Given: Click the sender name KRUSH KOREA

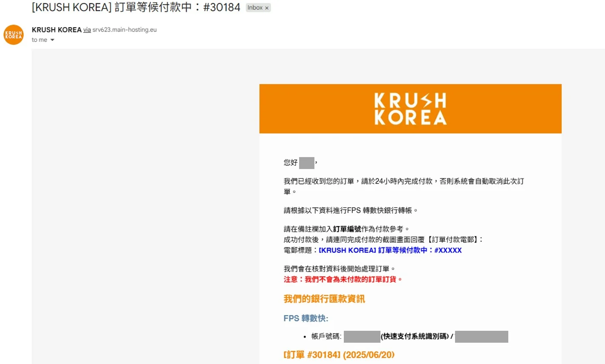Looking at the screenshot, I should pos(56,30).
